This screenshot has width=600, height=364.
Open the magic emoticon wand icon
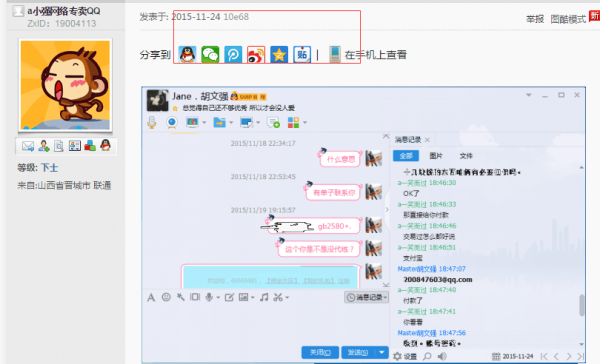181,297
